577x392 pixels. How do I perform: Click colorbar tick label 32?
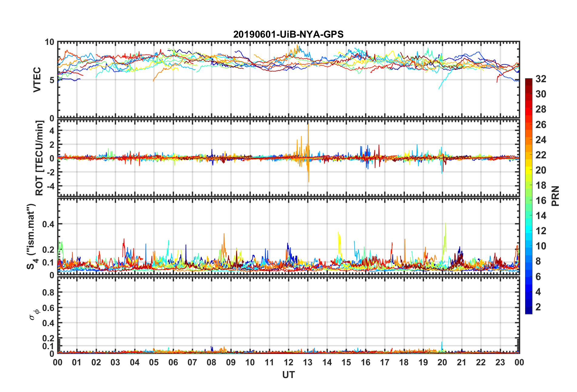pyautogui.click(x=541, y=79)
